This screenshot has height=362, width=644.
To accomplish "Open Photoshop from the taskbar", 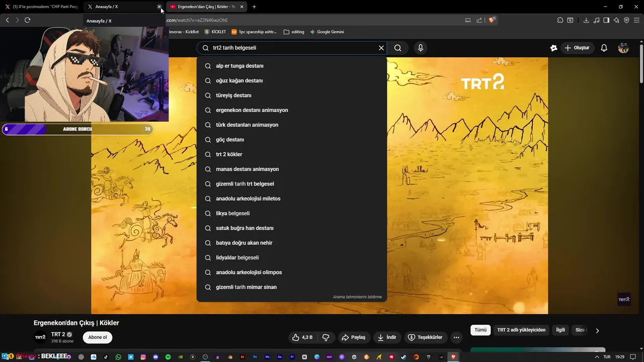I will [255, 357].
